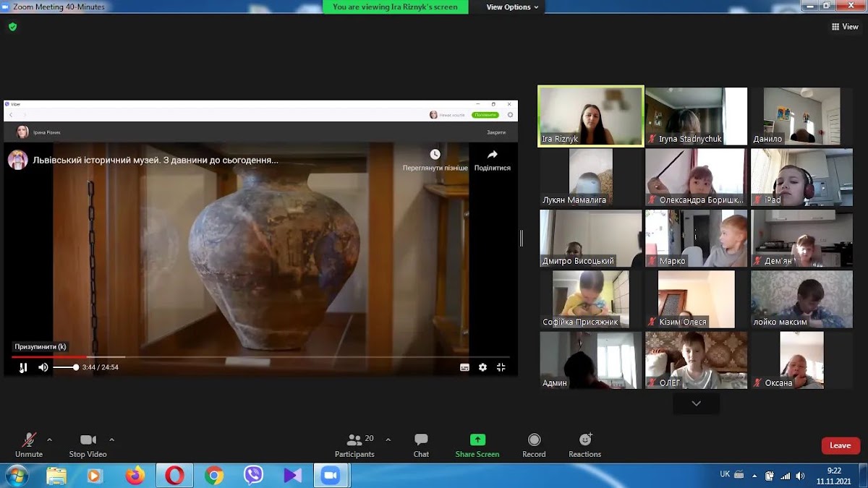This screenshot has height=488, width=868.
Task: Exit fullscreen in the video player
Action: pyautogui.click(x=501, y=367)
